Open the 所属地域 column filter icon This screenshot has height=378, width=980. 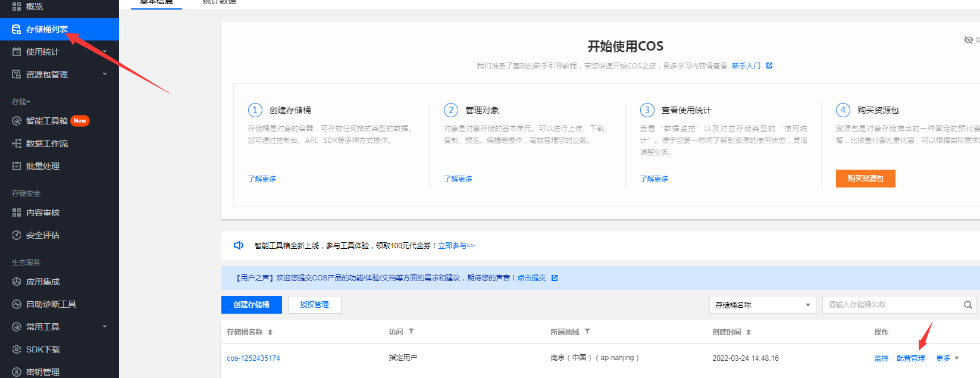(587, 332)
